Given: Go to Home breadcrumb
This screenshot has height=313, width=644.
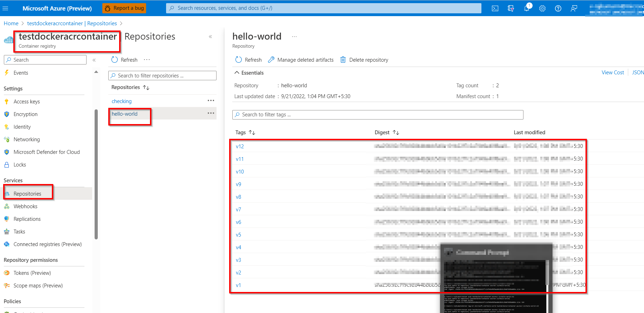Looking at the screenshot, I should coord(11,23).
